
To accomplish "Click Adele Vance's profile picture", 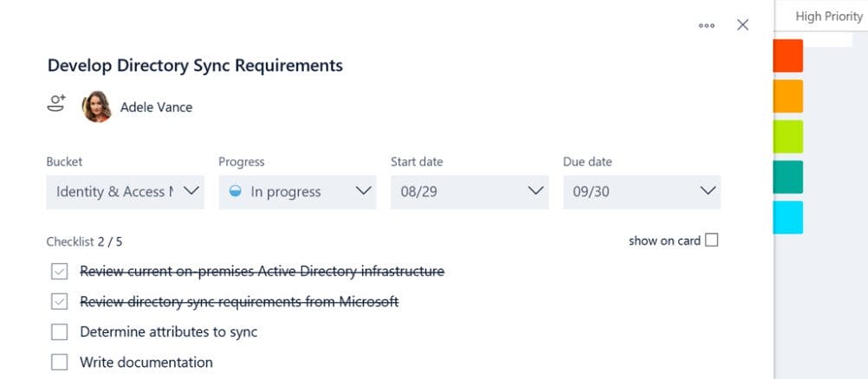I will point(97,107).
